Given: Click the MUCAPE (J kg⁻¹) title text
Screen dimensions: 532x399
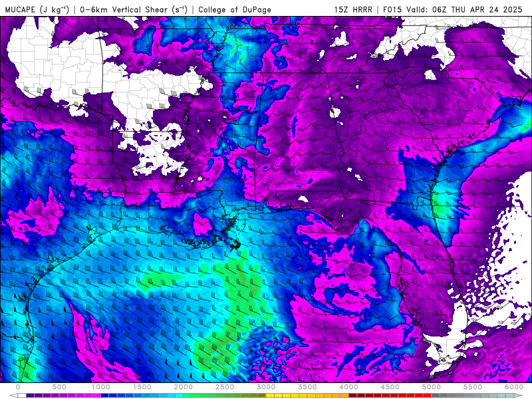Looking at the screenshot, I should pyautogui.click(x=37, y=9).
